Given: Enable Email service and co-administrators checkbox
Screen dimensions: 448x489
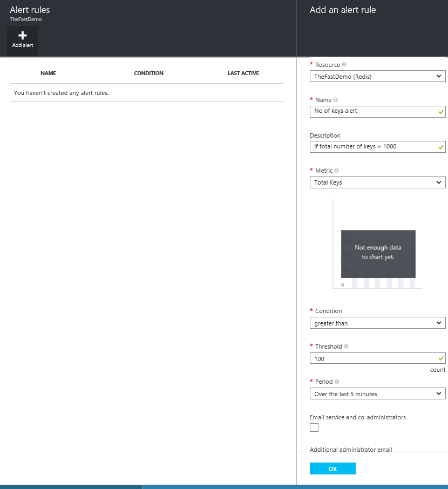Looking at the screenshot, I should coord(314,427).
